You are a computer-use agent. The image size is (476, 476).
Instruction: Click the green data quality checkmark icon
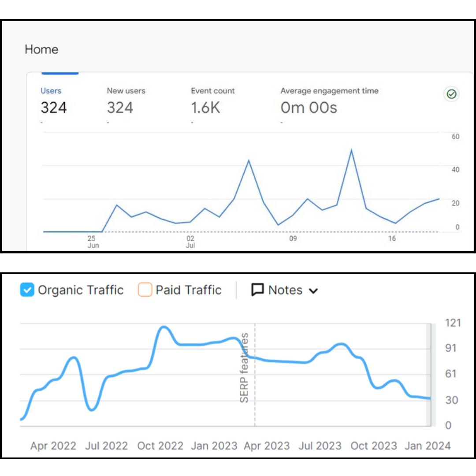tap(451, 94)
